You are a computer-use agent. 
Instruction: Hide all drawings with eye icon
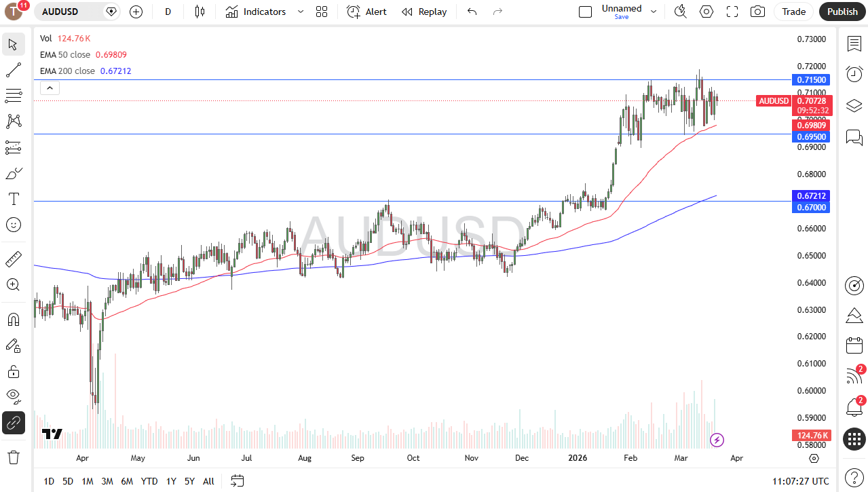13,396
